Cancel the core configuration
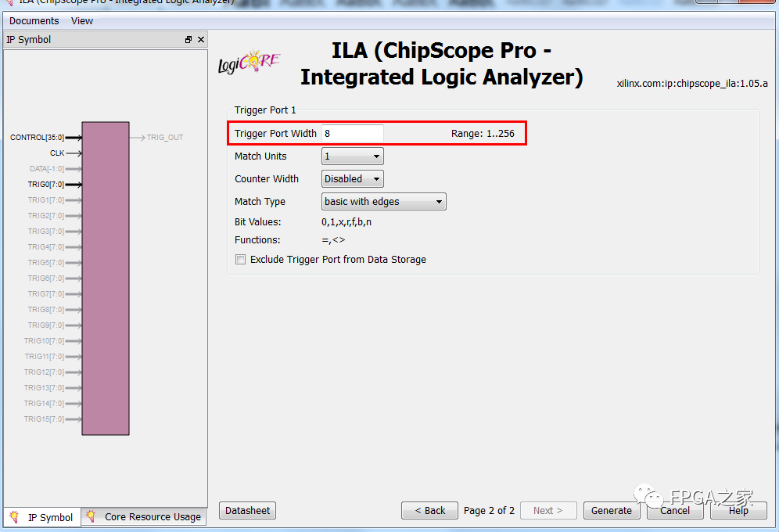Viewport: 779px width, 532px height. [675, 511]
